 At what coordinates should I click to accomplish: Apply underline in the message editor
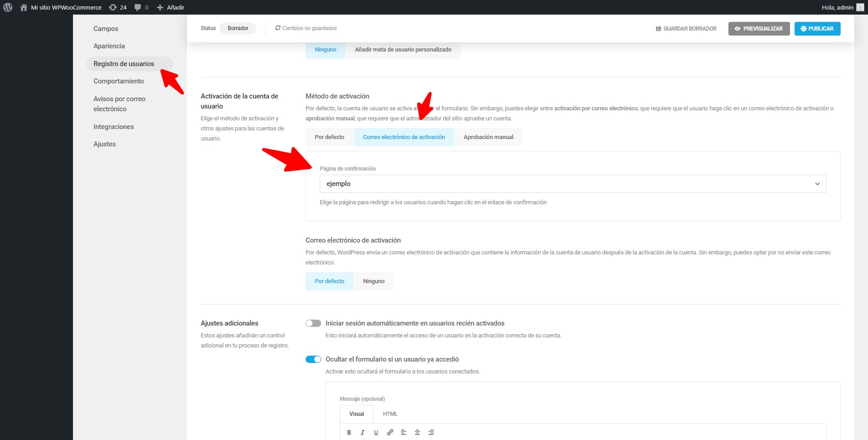pos(376,432)
